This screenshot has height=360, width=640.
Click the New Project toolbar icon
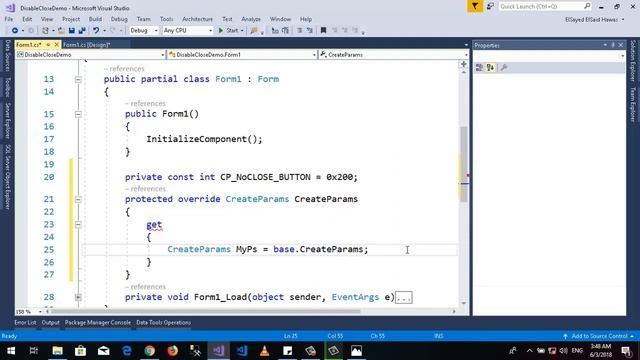(45, 31)
